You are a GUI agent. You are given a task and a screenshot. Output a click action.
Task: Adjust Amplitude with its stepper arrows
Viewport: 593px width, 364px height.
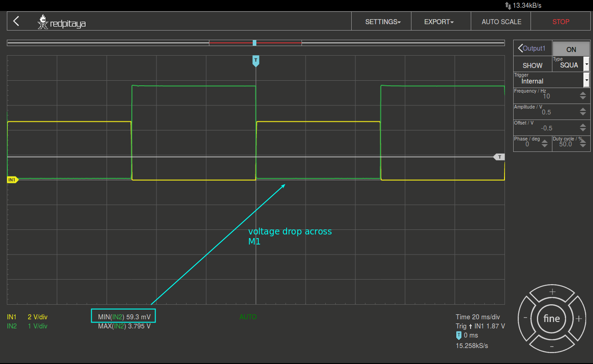click(583, 112)
